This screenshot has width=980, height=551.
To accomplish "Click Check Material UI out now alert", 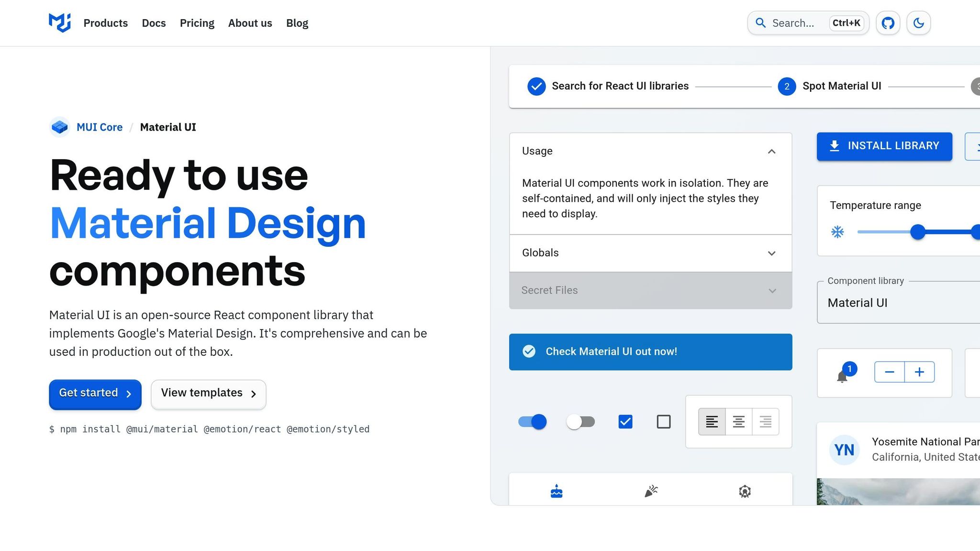I will pos(651,352).
